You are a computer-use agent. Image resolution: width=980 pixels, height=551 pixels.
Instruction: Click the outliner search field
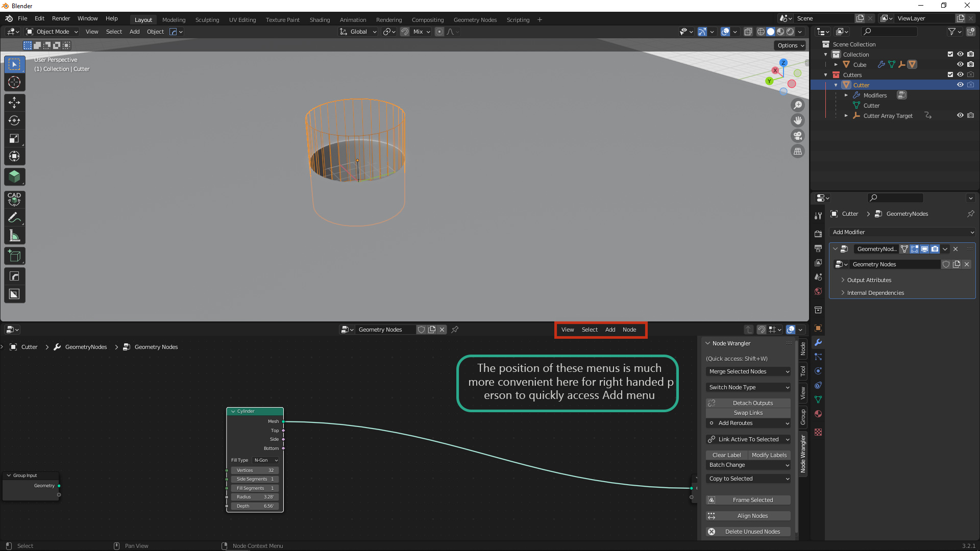pos(890,32)
